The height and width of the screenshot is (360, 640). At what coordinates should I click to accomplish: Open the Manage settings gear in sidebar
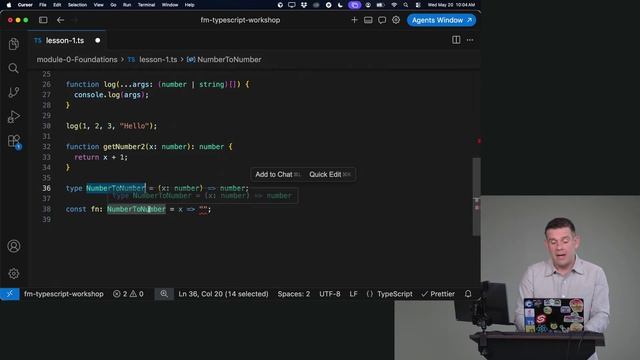(13, 273)
